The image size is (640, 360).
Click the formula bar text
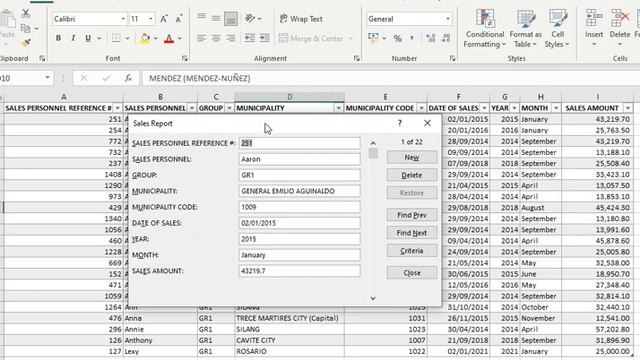pyautogui.click(x=200, y=78)
